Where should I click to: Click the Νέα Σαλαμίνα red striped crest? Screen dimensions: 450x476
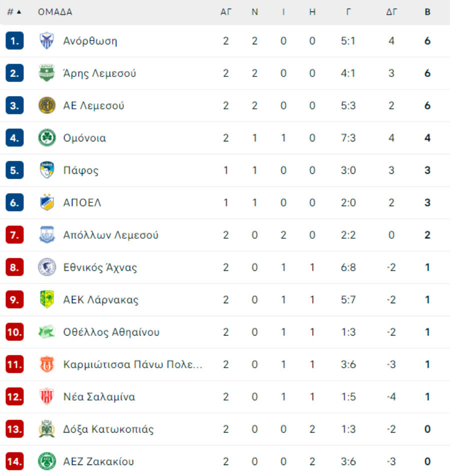[x=47, y=397]
